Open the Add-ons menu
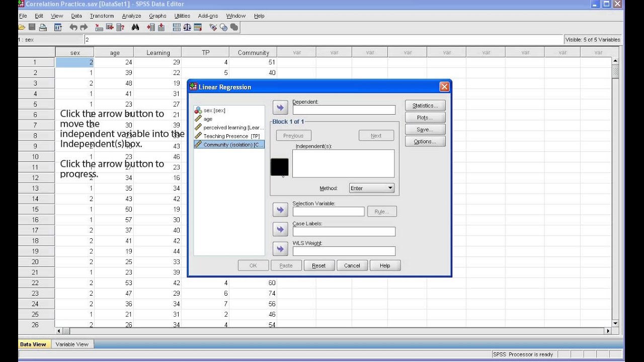Image resolution: width=644 pixels, height=362 pixels. (x=208, y=16)
